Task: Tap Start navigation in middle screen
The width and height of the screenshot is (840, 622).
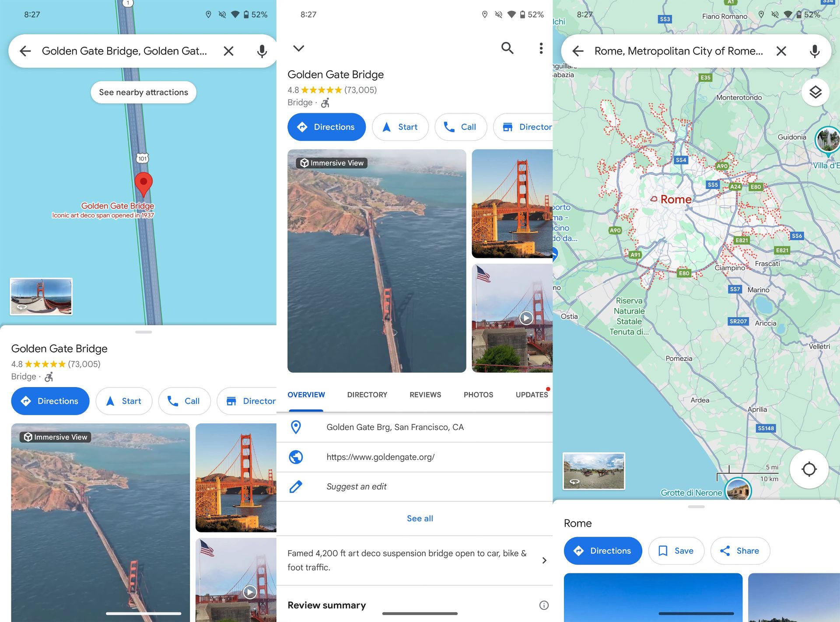Action: 400,127
